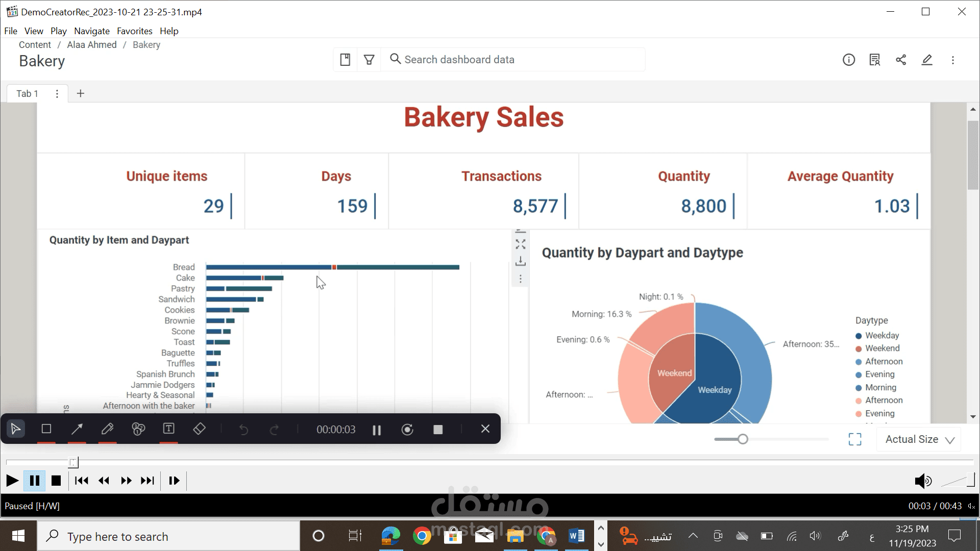Undo last annotation in recorder toolbar
Screen dimensions: 980x551
243,430
